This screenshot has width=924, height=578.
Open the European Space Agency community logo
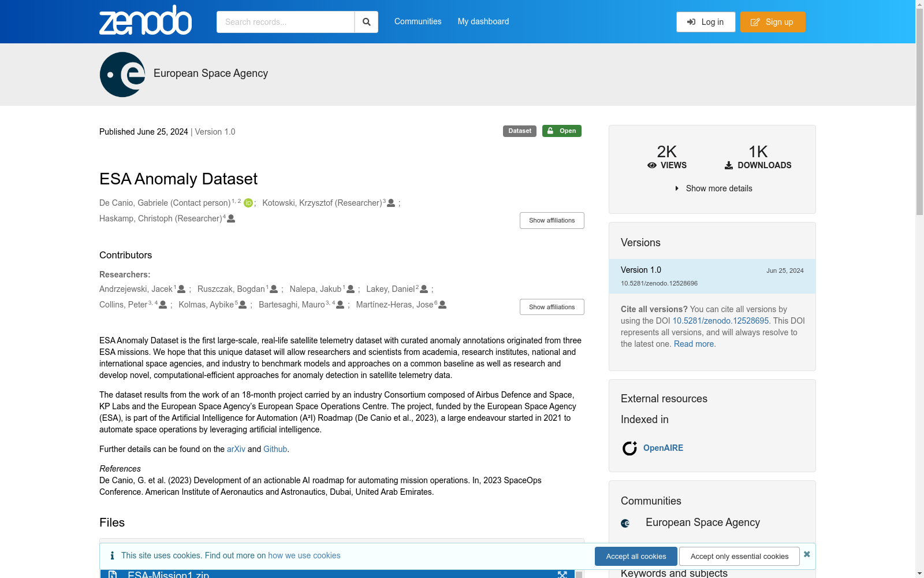coord(122,75)
